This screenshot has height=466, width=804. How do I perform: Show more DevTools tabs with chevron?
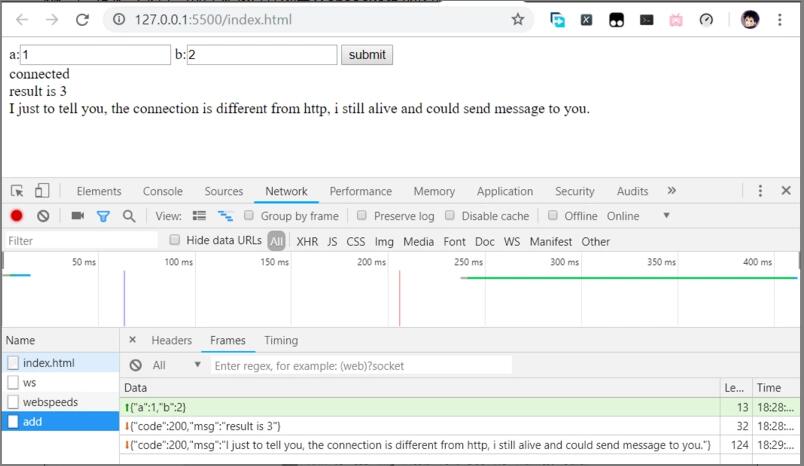pyautogui.click(x=671, y=191)
